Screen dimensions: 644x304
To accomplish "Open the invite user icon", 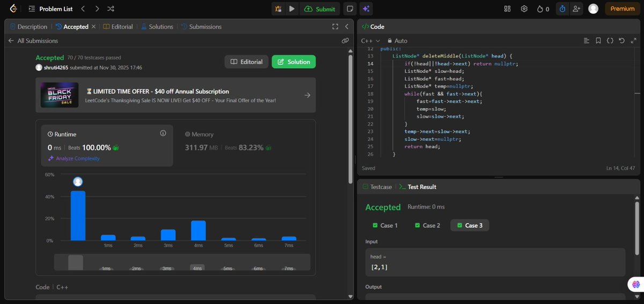I will pos(577,9).
